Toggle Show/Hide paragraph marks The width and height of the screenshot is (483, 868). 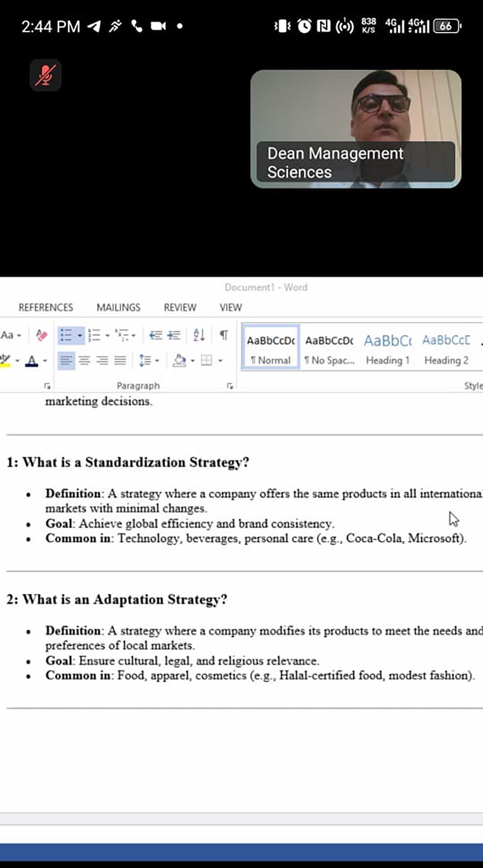[224, 335]
